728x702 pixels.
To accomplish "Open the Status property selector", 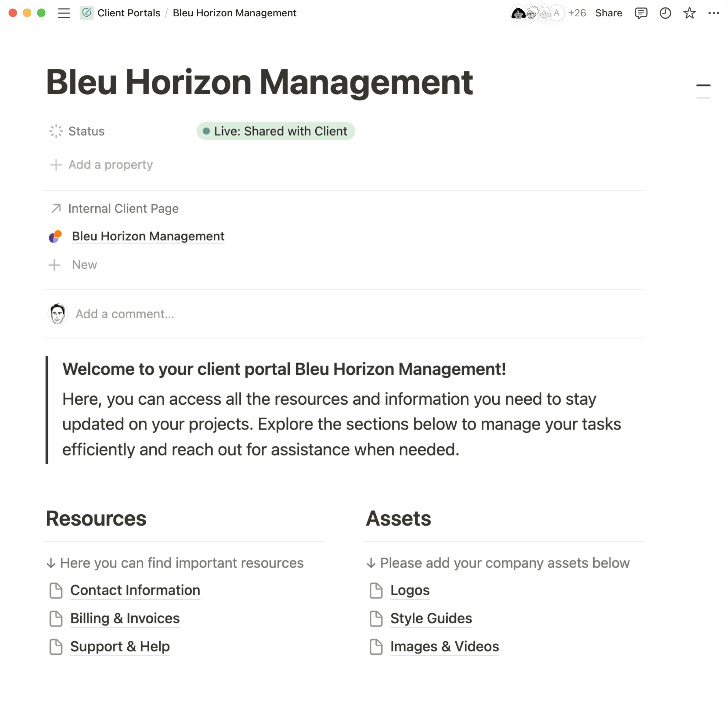I will pyautogui.click(x=86, y=131).
